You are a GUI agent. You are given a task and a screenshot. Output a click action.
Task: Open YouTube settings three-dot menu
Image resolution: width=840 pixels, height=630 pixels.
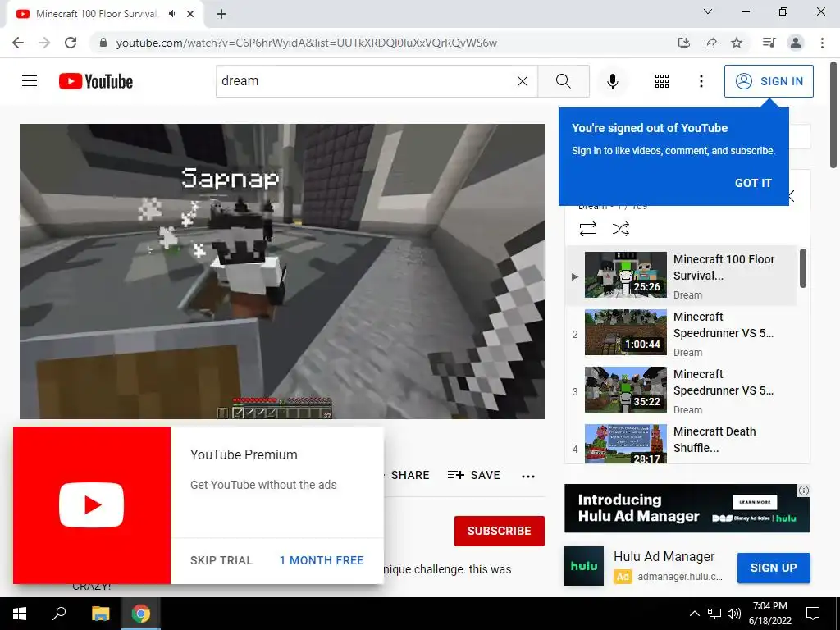(701, 81)
